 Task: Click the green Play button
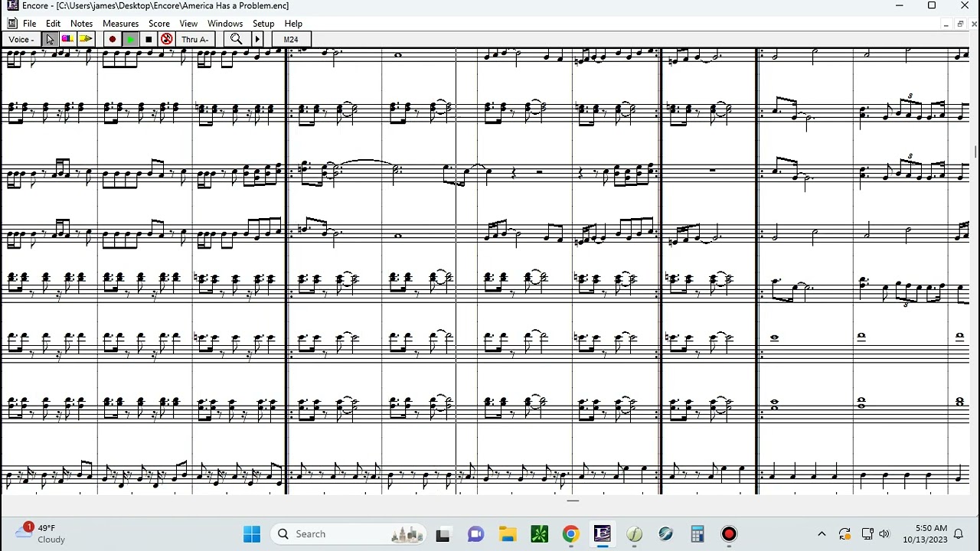(x=130, y=39)
